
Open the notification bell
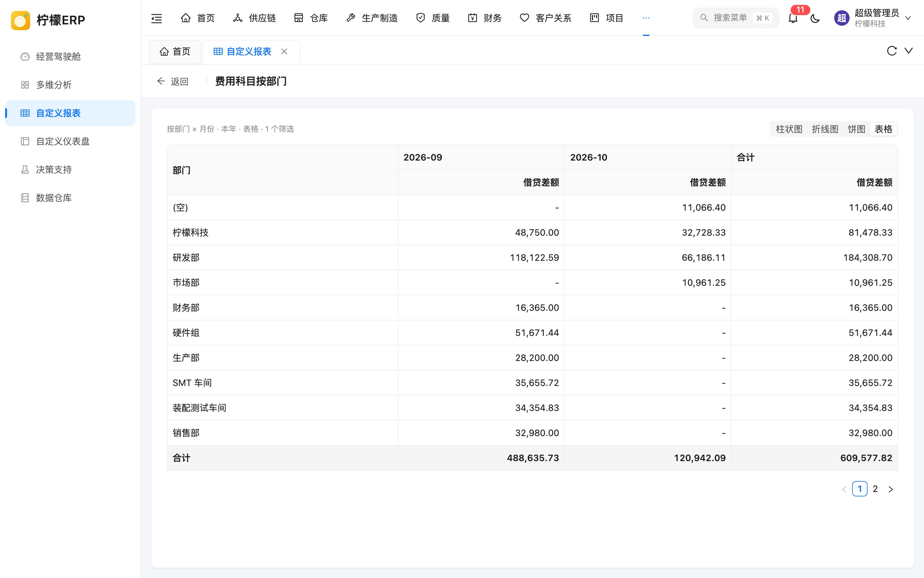pos(793,18)
